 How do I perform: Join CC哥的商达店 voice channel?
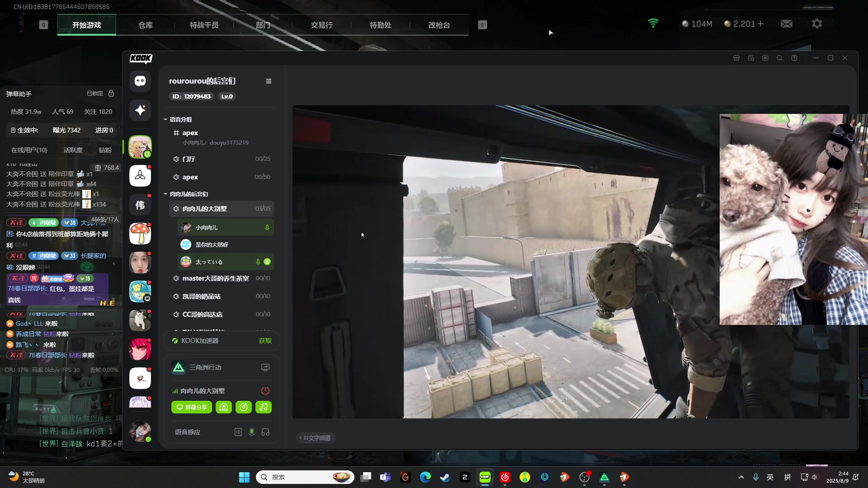point(222,314)
